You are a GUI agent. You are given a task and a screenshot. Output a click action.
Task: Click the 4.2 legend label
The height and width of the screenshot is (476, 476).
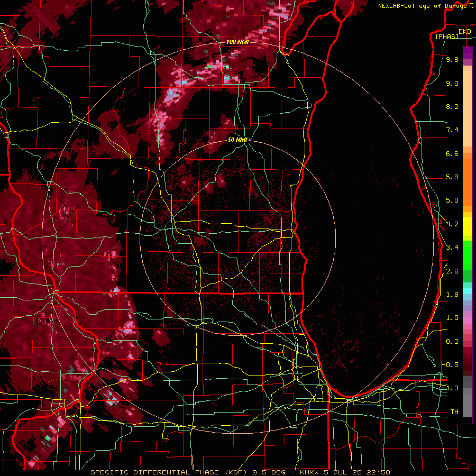(452, 224)
